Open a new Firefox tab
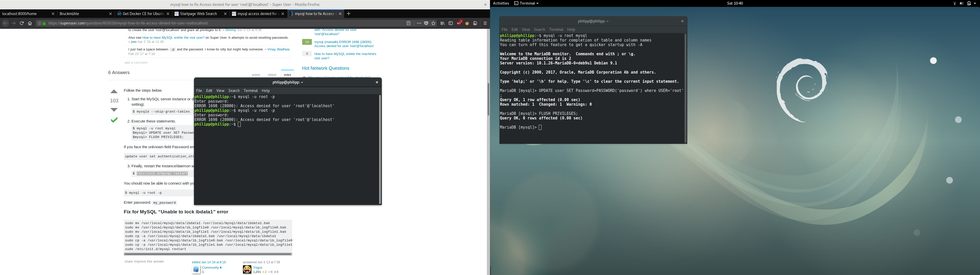 [x=348, y=14]
